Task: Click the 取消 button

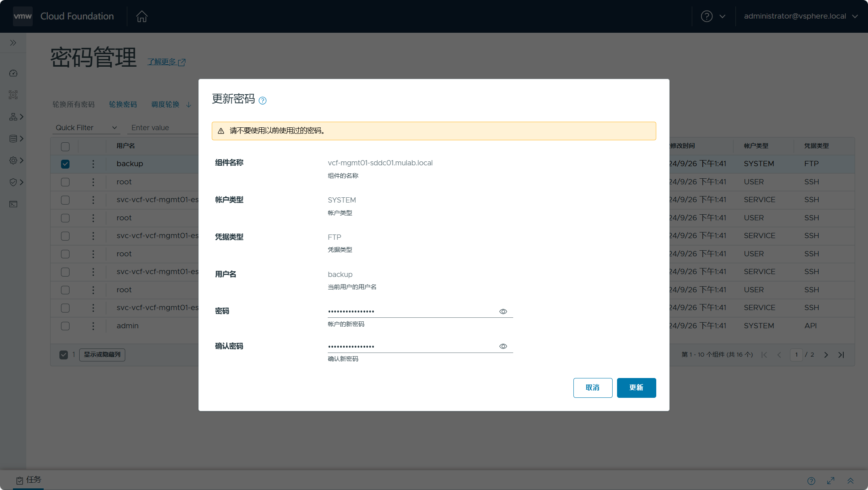Action: coord(593,388)
